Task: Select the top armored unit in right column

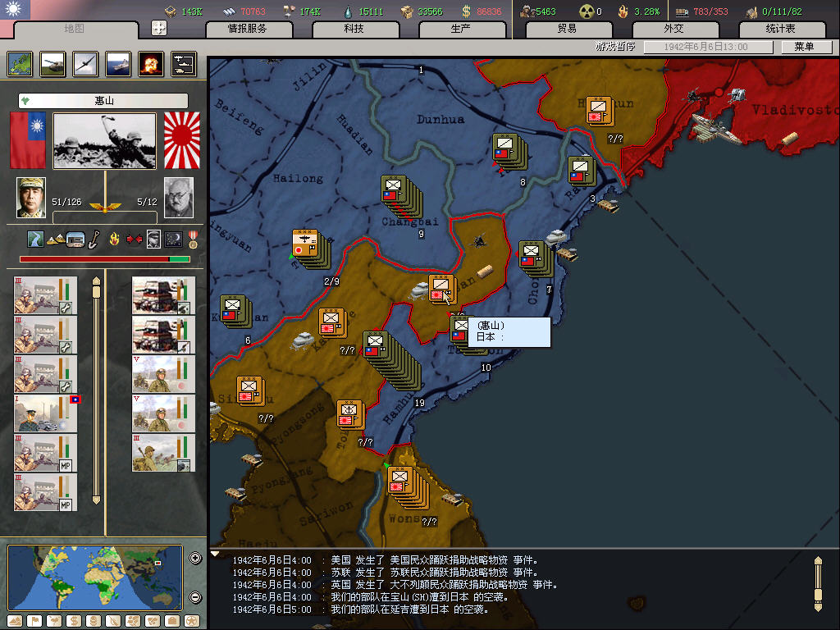Action: [x=163, y=295]
